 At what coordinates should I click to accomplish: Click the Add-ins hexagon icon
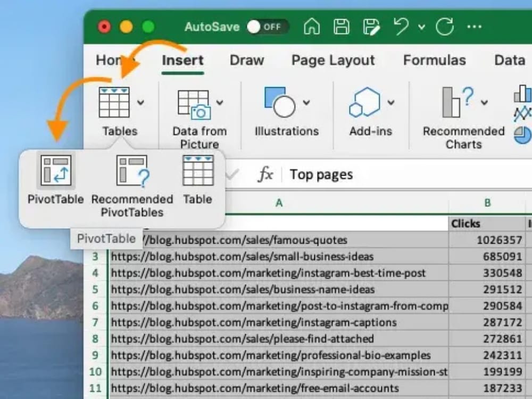tap(364, 102)
